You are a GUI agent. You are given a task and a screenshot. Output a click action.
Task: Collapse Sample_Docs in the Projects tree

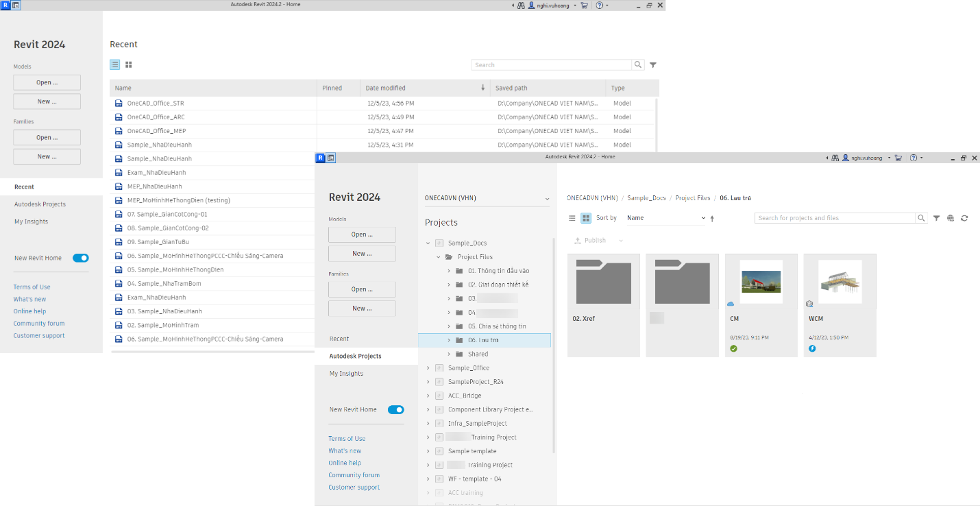[x=428, y=243]
